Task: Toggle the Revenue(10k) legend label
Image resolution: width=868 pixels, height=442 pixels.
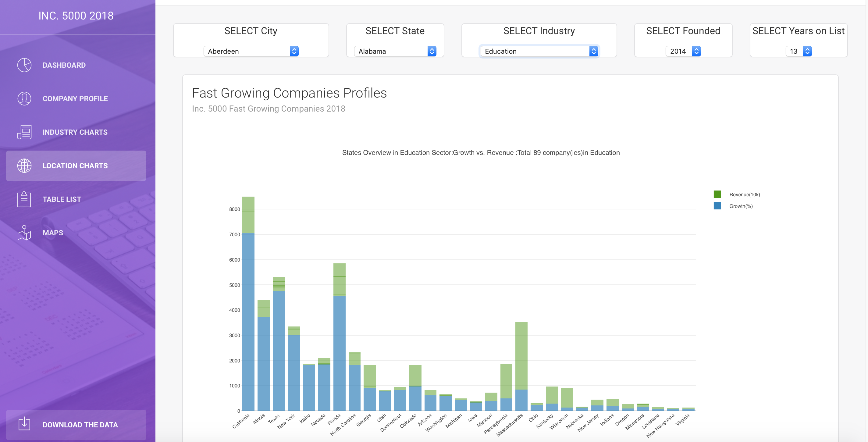Action: coord(745,194)
